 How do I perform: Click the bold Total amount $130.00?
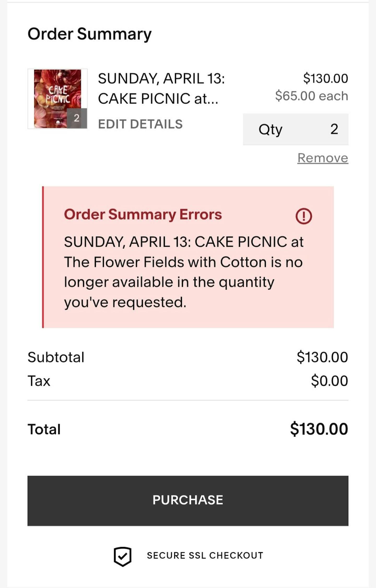click(x=319, y=429)
